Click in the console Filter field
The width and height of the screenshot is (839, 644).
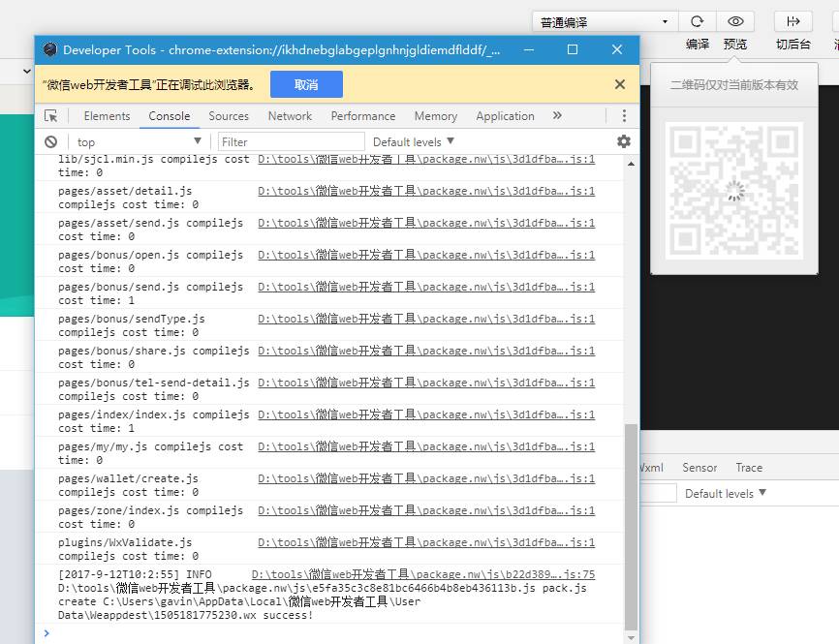click(x=291, y=141)
